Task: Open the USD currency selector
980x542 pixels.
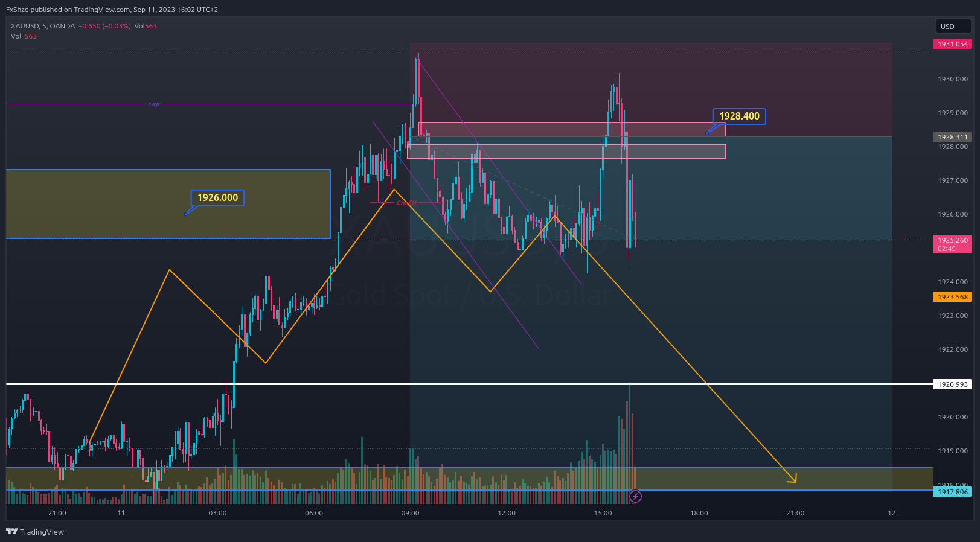Action: 953,26
